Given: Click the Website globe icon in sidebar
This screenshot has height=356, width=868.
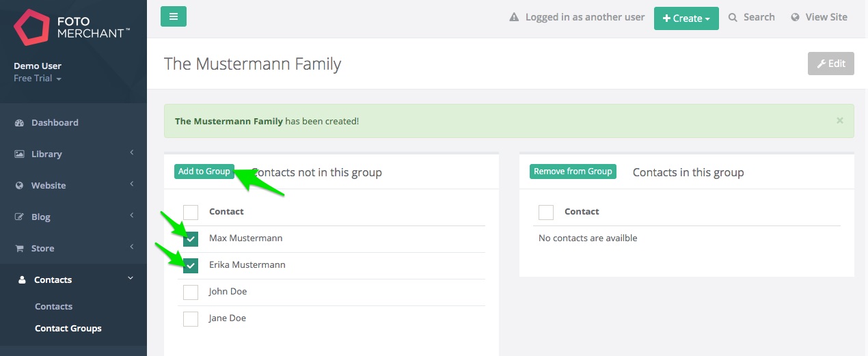Looking at the screenshot, I should (20, 186).
